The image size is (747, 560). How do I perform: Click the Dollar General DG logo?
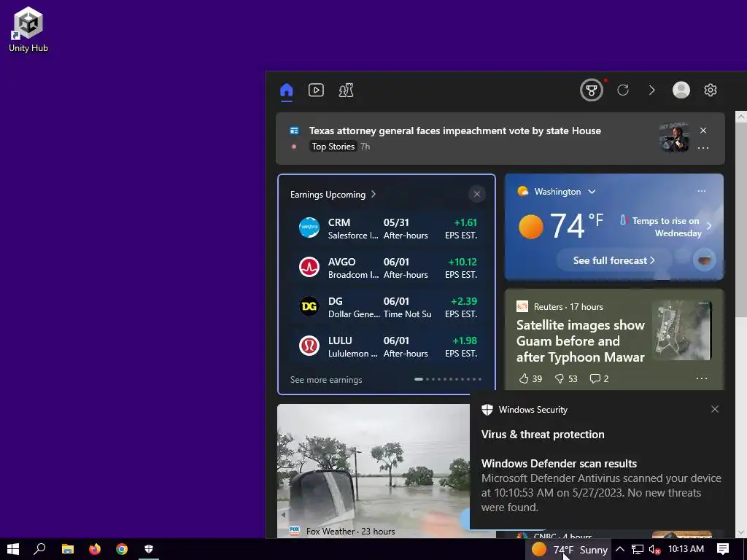[x=309, y=306]
